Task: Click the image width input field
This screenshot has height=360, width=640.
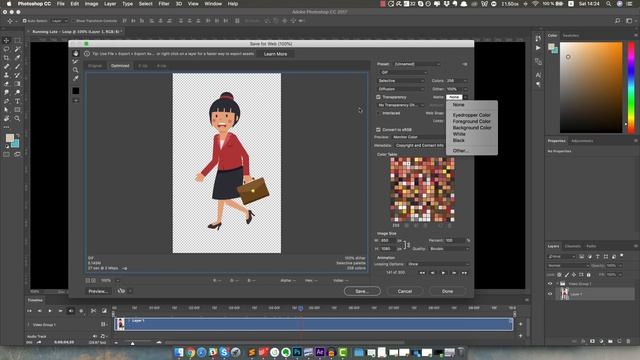Action: pyautogui.click(x=388, y=240)
